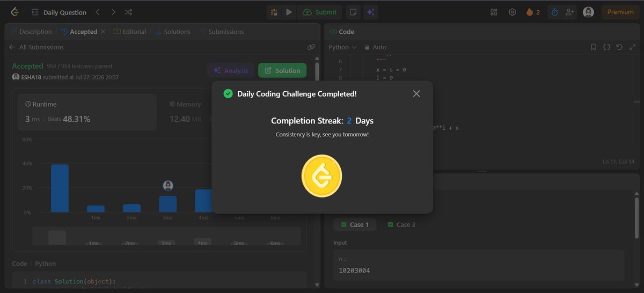Click the Auto lock setting

point(375,47)
